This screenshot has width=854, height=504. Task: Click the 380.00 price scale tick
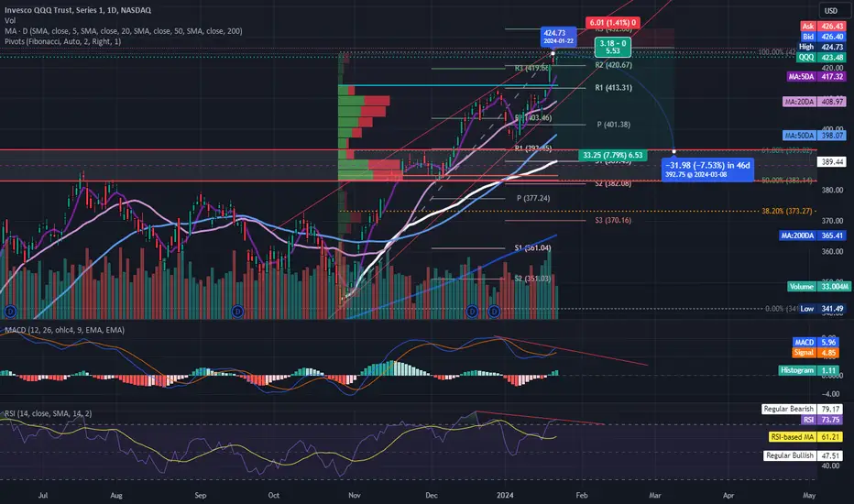[832, 191]
